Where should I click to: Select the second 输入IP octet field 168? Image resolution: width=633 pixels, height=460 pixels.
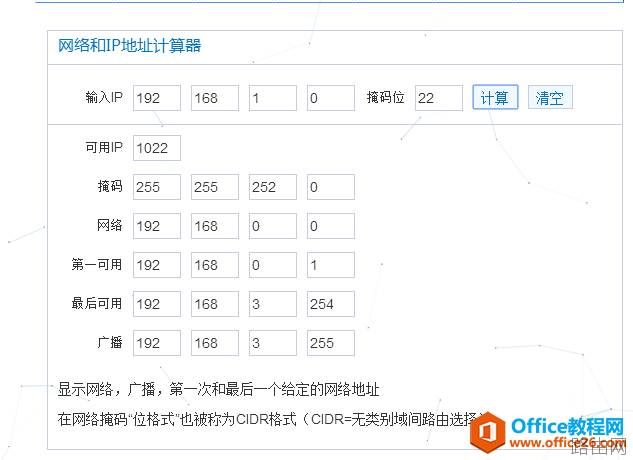(215, 98)
